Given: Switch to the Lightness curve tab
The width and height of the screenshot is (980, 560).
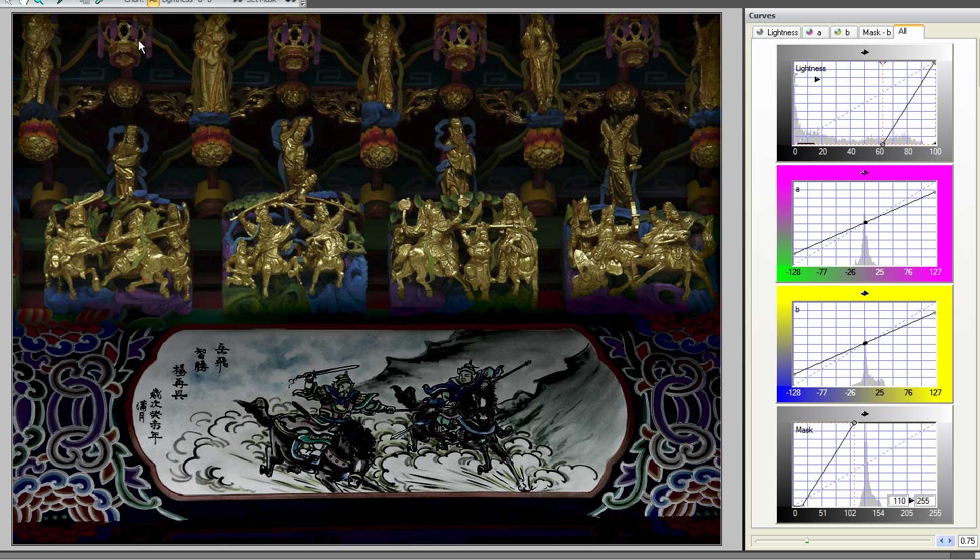Looking at the screenshot, I should 777,32.
